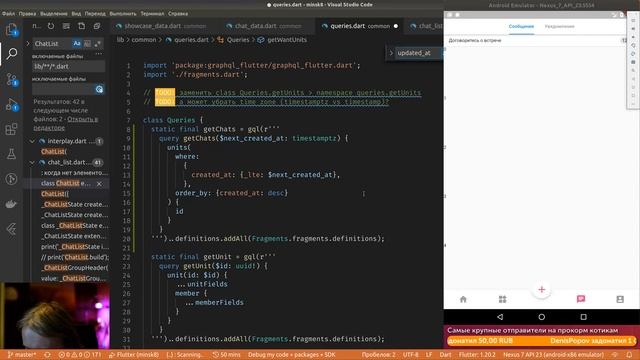Click 'common' breadcrumb segment
Viewport: 640px width, 360px height.
point(144,40)
